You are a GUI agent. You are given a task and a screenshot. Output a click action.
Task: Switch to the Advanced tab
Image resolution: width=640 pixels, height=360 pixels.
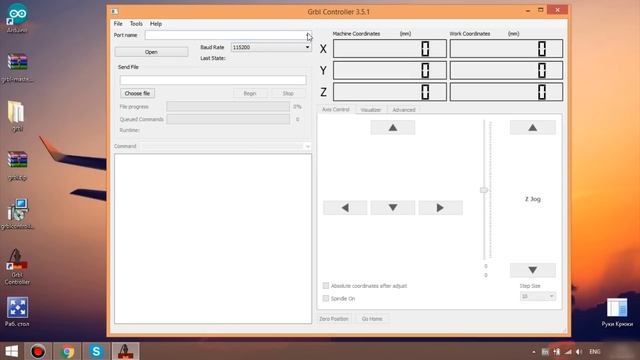404,110
